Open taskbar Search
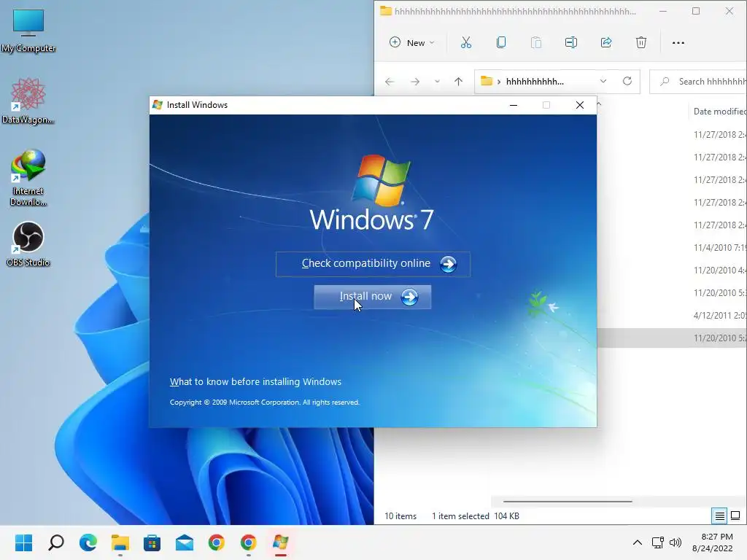 tap(55, 542)
